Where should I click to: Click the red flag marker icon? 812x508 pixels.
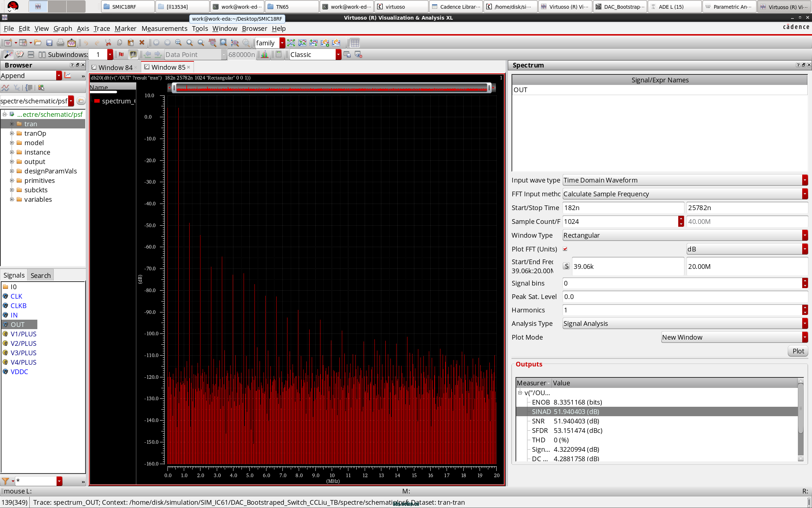[121, 54]
